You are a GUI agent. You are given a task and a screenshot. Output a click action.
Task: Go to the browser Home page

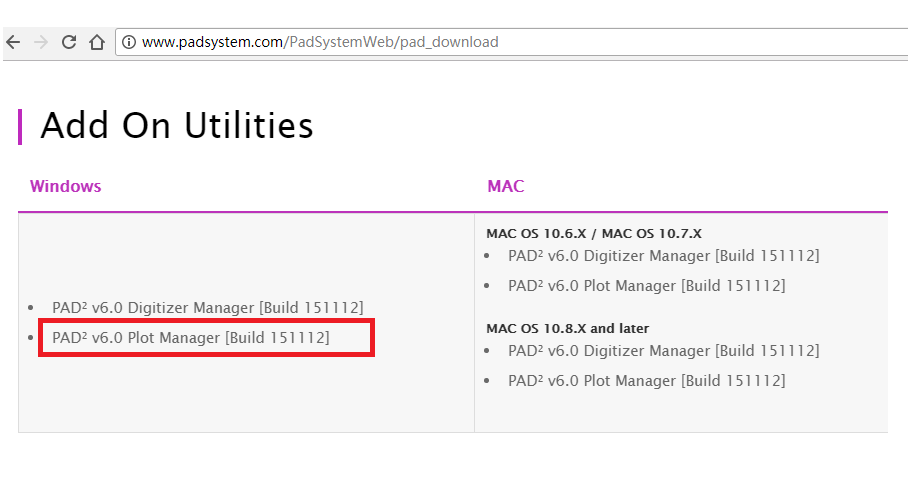point(97,42)
